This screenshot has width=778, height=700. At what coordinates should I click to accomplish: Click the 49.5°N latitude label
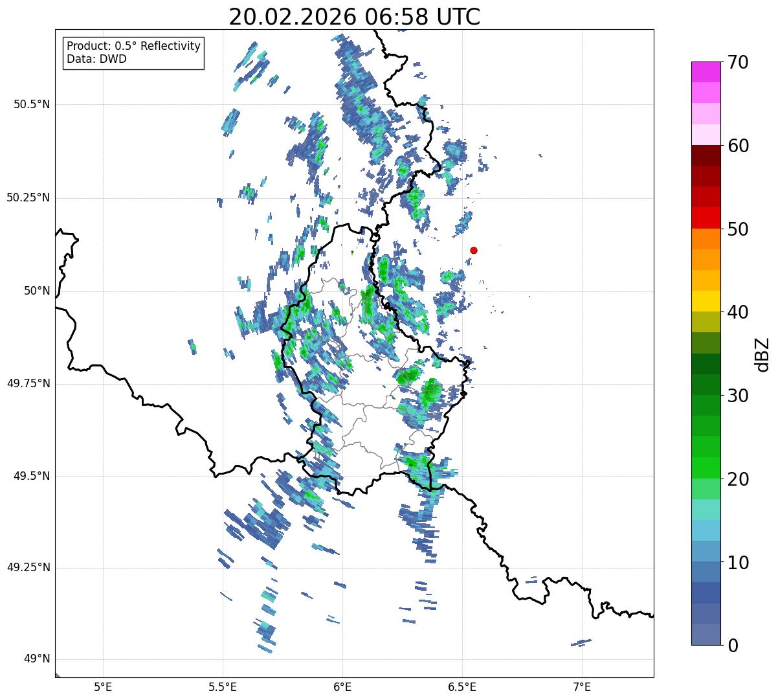click(32, 476)
